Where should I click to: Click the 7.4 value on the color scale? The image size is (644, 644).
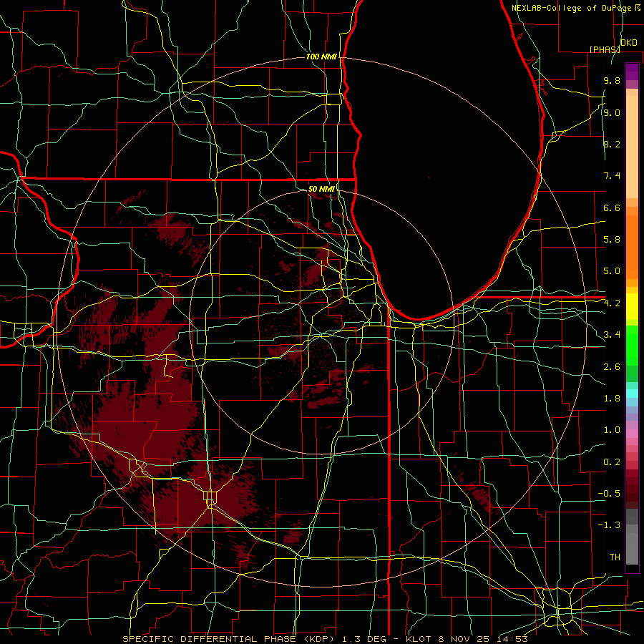pyautogui.click(x=612, y=176)
